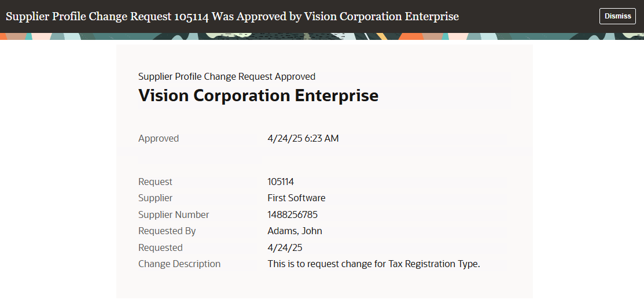Click the Change Description field label
The image size is (644, 307).
(x=179, y=264)
